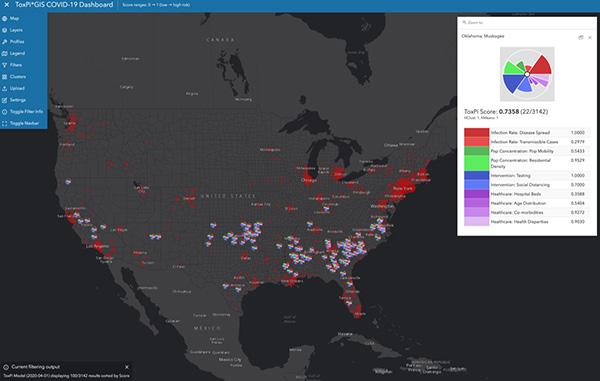This screenshot has height=381, width=600.
Task: Collapse the sidebar with the X icon
Action: (x=7, y=5)
